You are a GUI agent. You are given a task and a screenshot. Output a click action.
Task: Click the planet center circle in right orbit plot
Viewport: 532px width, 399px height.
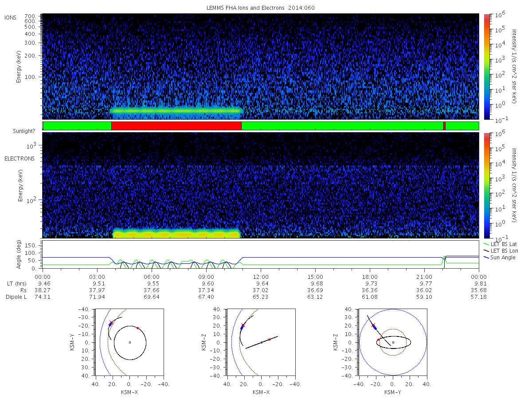[393, 342]
